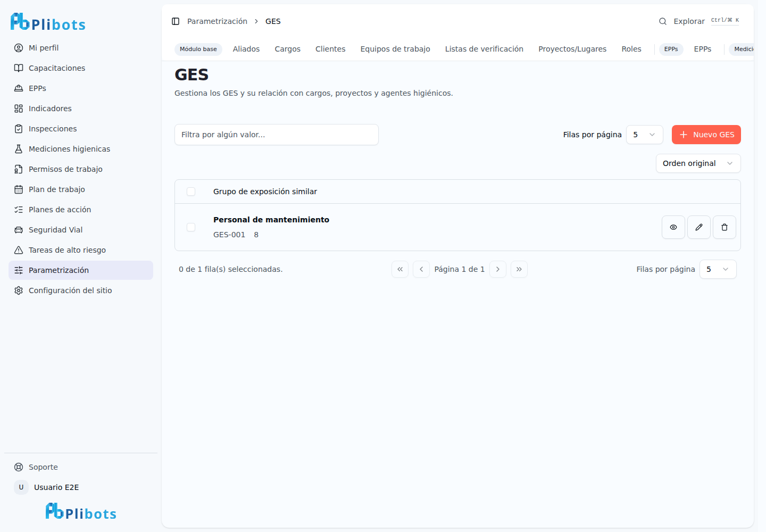Open Soporte lifebuoy icon in sidebar

tap(19, 467)
